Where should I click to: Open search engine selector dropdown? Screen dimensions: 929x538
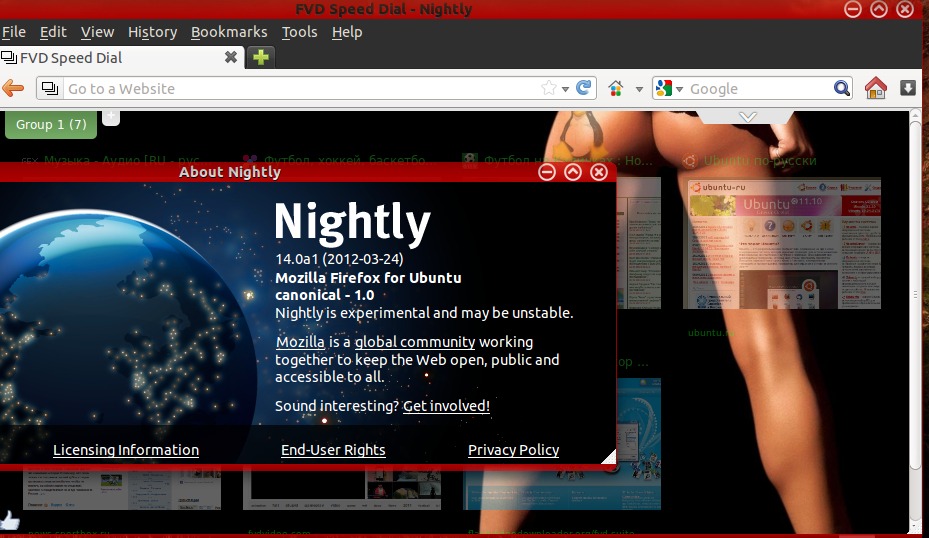(669, 89)
